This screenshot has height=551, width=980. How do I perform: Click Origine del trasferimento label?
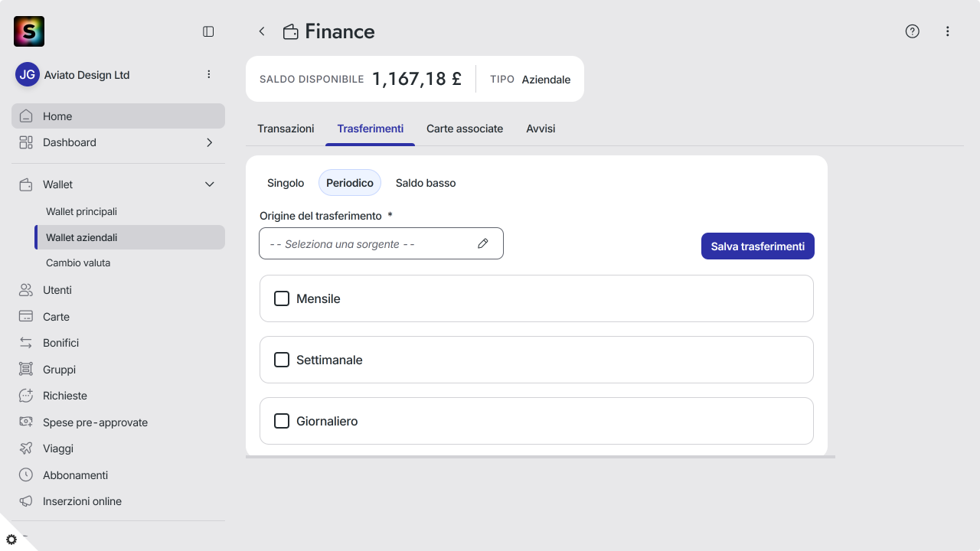[x=321, y=216]
